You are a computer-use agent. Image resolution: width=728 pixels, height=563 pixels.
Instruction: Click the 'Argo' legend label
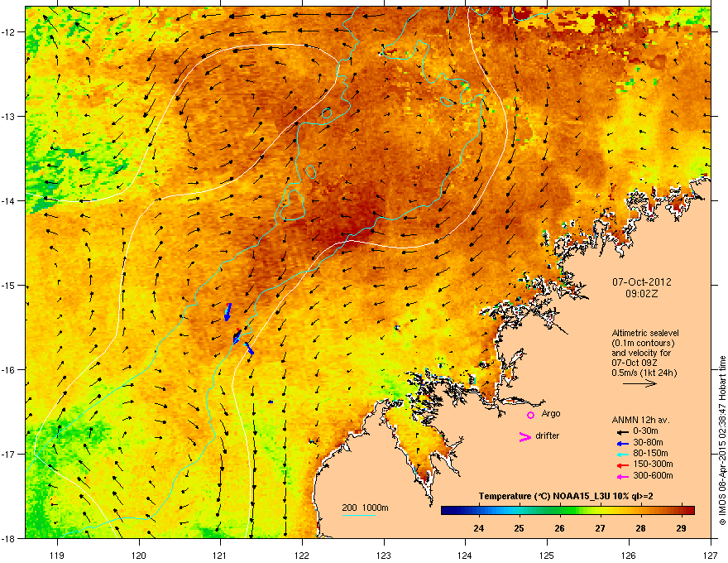[551, 413]
